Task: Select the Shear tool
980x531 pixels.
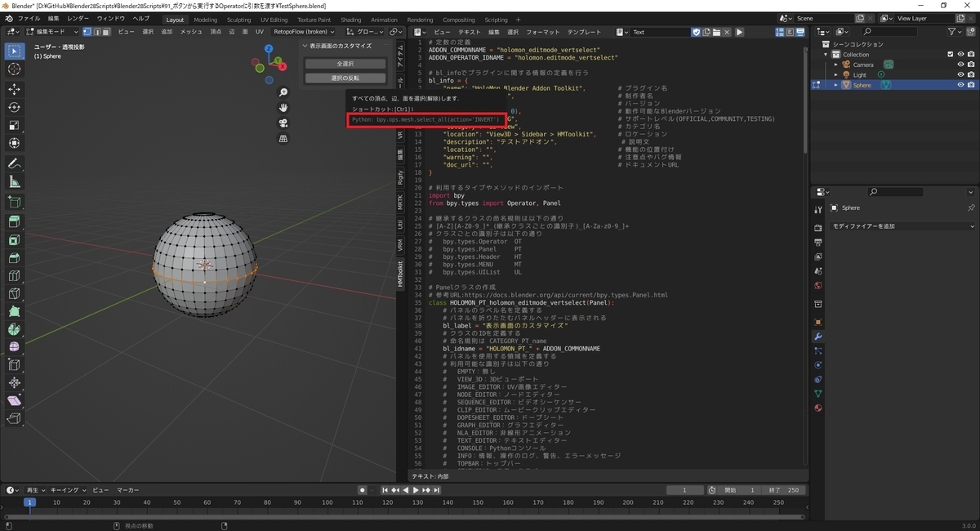Action: click(x=14, y=400)
